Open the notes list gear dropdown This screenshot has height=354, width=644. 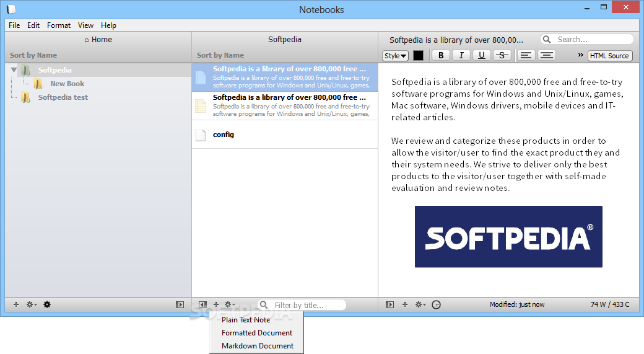pyautogui.click(x=230, y=304)
